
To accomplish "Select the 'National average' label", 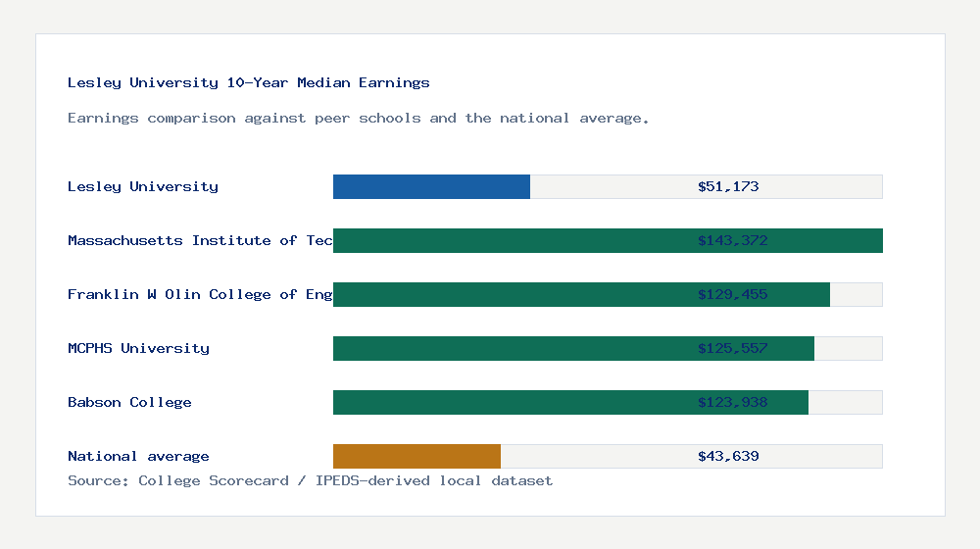I will pyautogui.click(x=138, y=457).
